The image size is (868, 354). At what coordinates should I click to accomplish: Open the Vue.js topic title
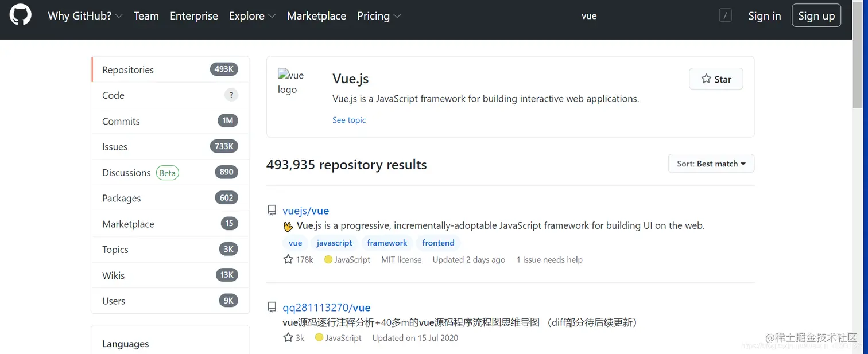pos(350,79)
